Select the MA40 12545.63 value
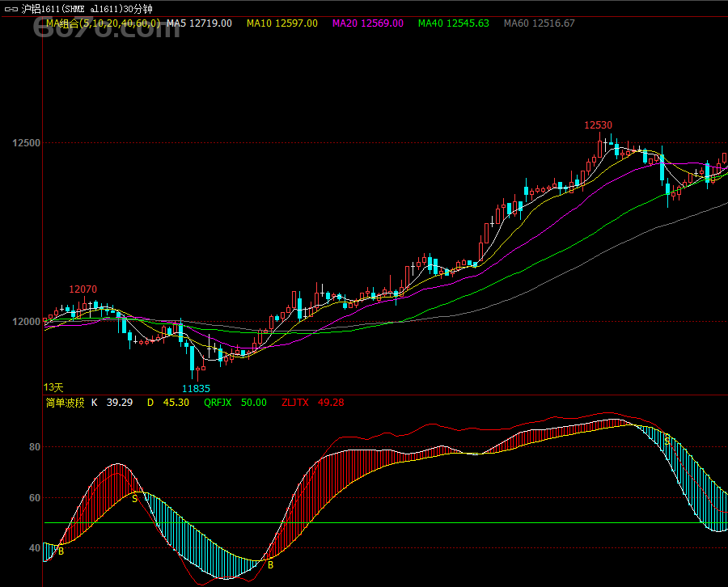The width and height of the screenshot is (728, 587). point(454,23)
